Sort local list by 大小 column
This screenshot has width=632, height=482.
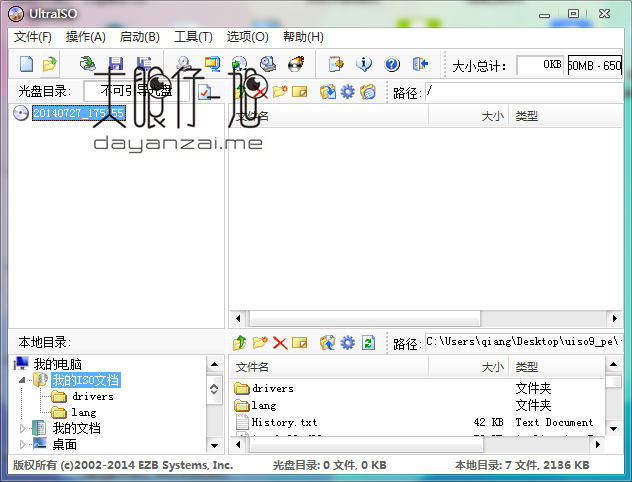(x=468, y=367)
